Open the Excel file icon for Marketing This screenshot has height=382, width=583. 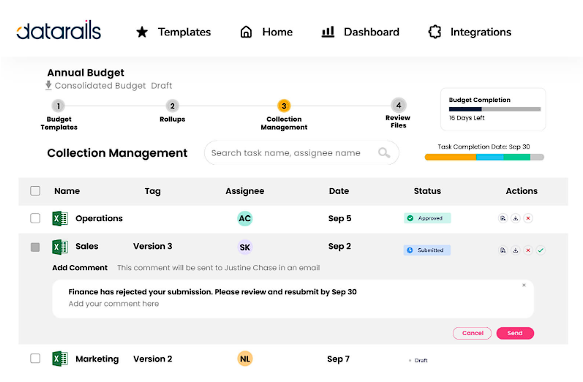coord(60,359)
